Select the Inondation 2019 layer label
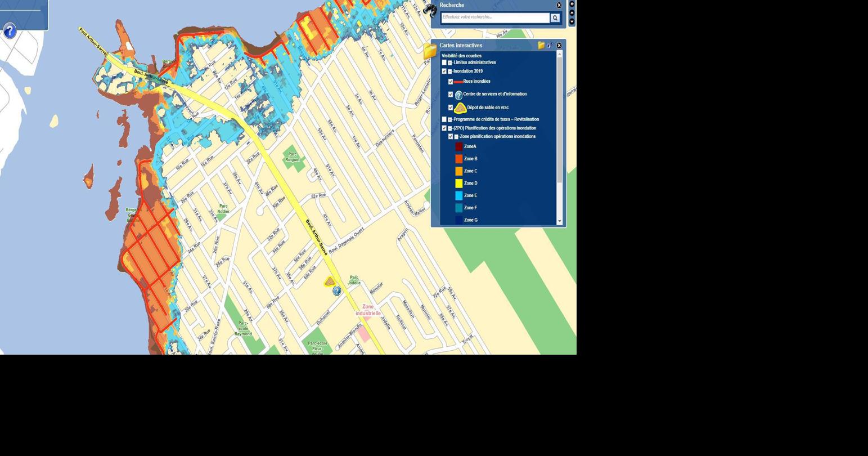868x456 pixels. 469,71
